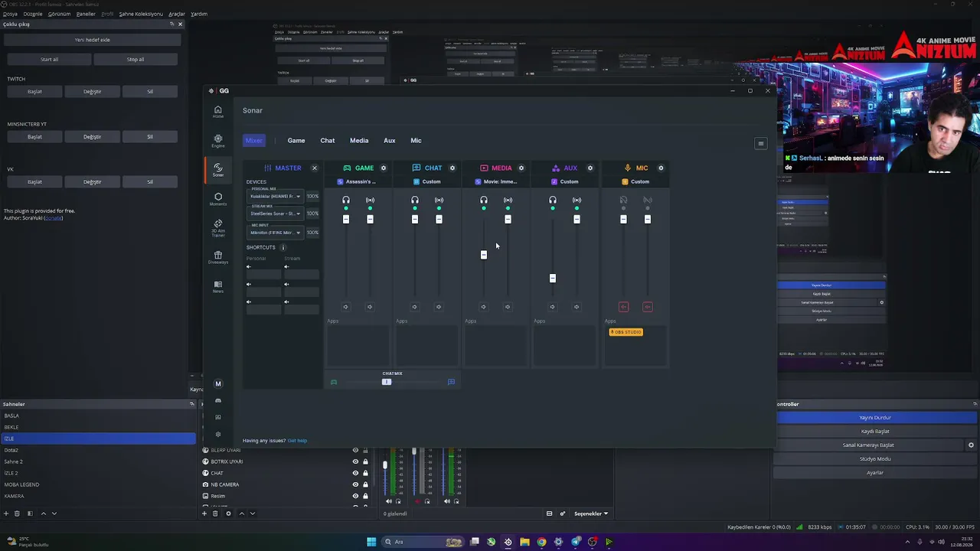Switch to the Aux tab in Sonar
Viewport: 980px width, 551px height.
coord(390,140)
